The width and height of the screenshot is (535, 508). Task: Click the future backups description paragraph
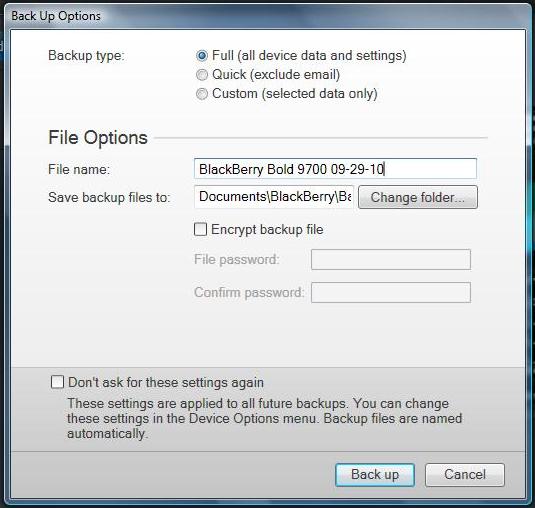[264, 419]
